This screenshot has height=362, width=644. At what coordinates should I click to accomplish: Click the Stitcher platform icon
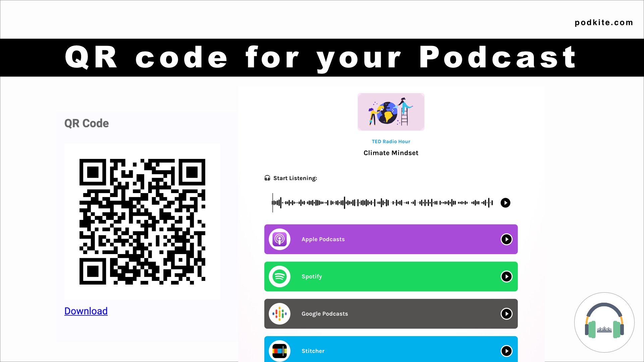pos(279,351)
